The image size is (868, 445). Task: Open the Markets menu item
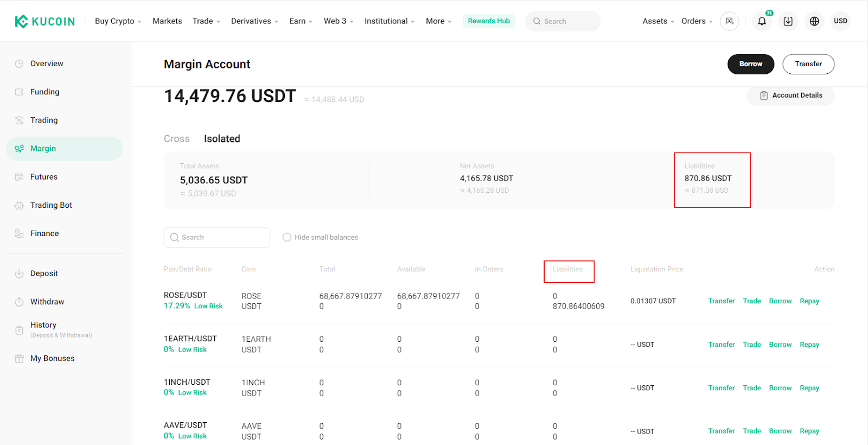click(x=167, y=21)
